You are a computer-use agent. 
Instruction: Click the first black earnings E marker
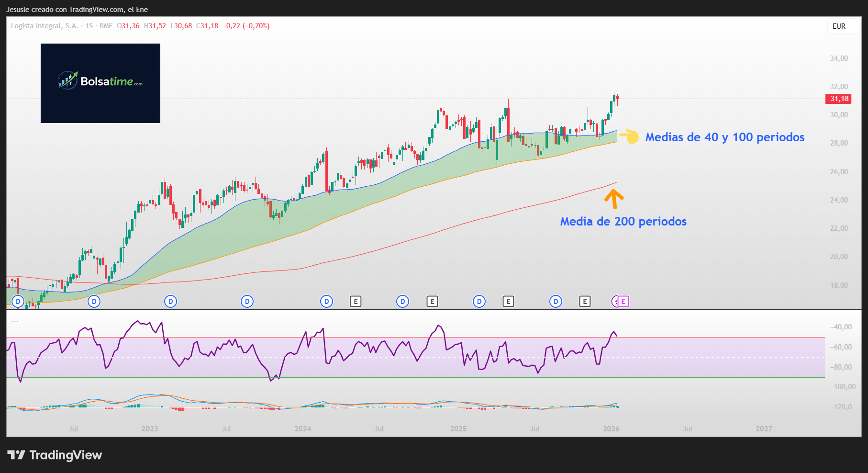click(356, 302)
